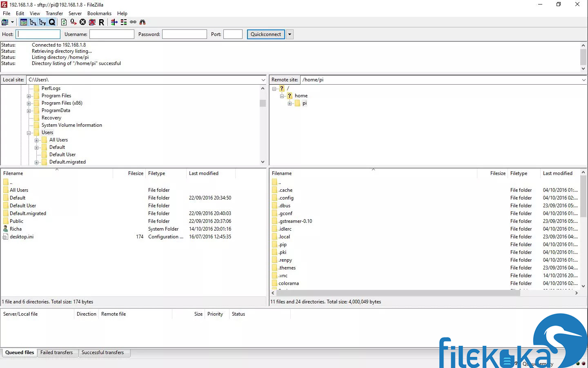Expand the Program Files tree node

[x=29, y=96]
